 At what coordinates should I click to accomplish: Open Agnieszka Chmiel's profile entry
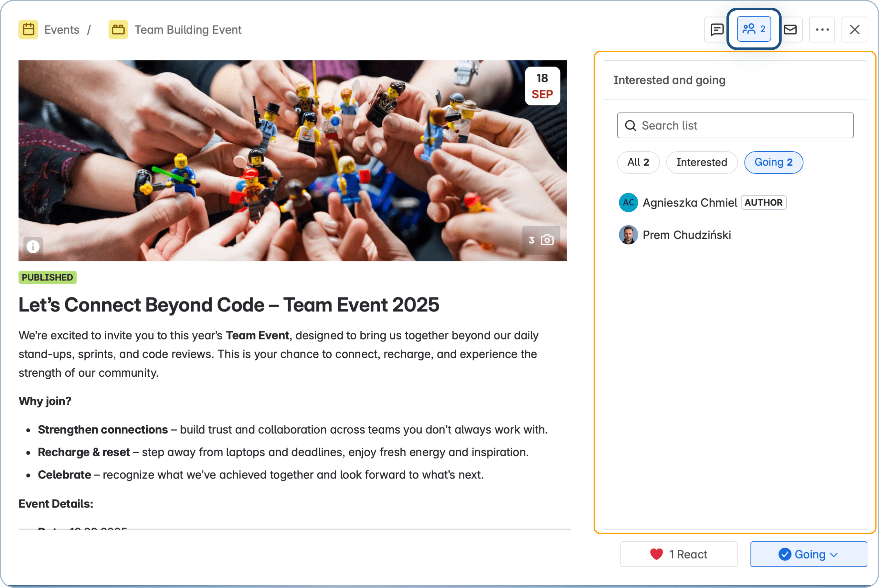689,203
